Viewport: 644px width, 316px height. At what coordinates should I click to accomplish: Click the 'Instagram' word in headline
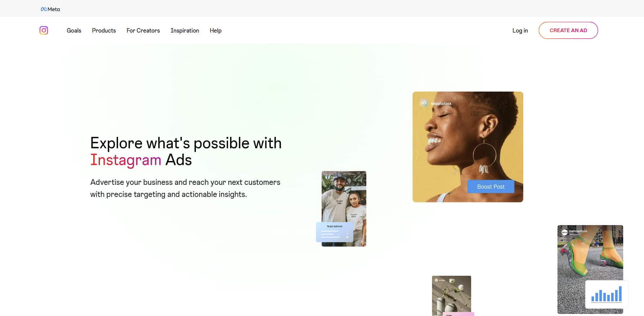(126, 160)
